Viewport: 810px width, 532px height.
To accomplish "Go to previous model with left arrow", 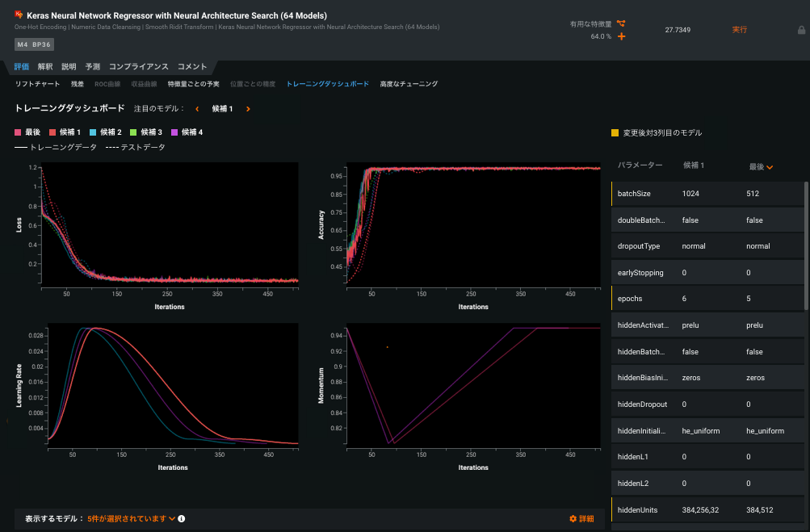I will (x=197, y=108).
